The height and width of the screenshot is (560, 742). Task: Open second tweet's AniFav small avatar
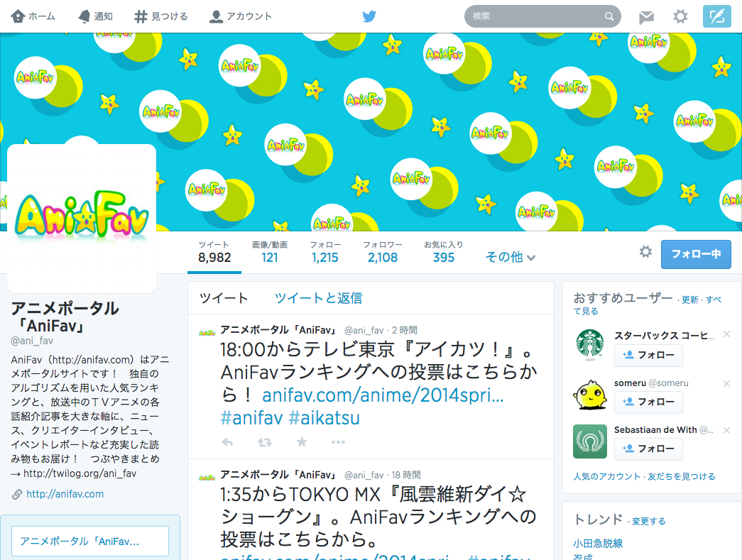pyautogui.click(x=207, y=478)
